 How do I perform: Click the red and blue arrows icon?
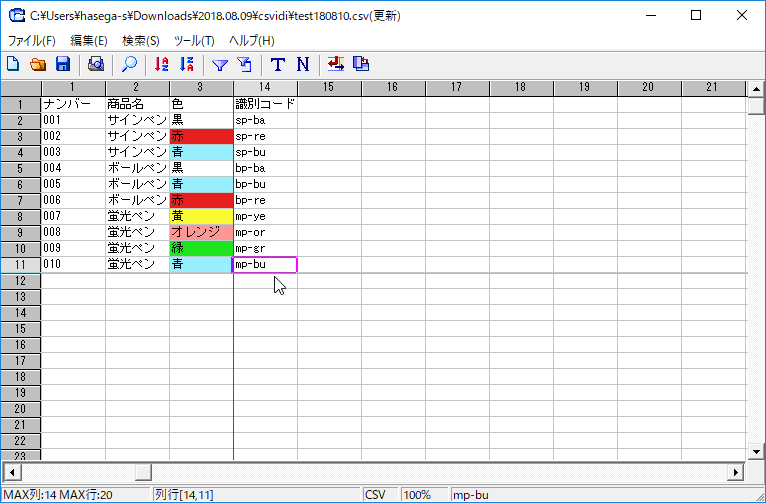point(336,64)
